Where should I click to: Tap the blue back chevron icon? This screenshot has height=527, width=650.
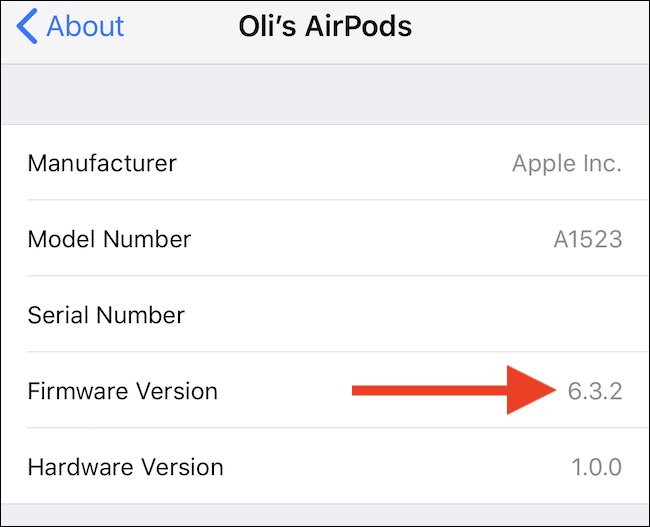tap(27, 27)
